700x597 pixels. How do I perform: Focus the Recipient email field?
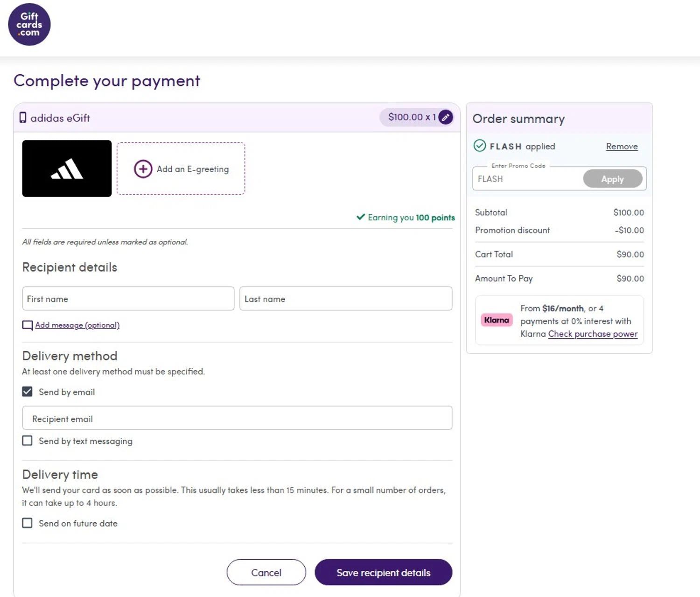tap(237, 418)
